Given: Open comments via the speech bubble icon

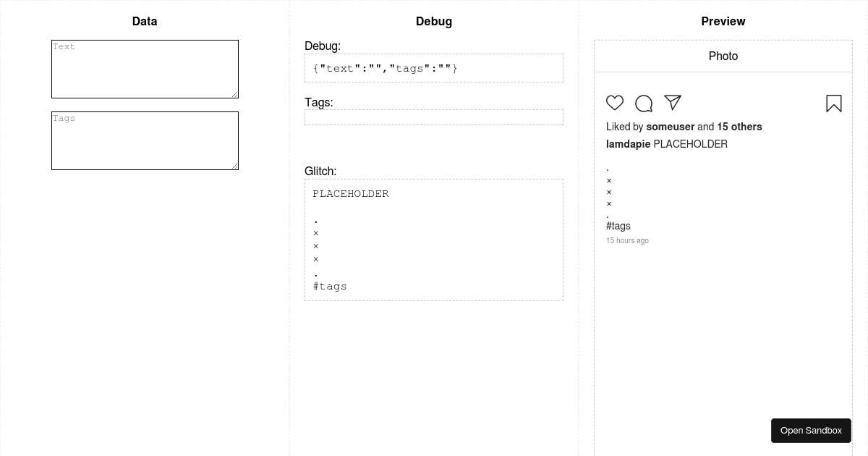Looking at the screenshot, I should click(644, 103).
